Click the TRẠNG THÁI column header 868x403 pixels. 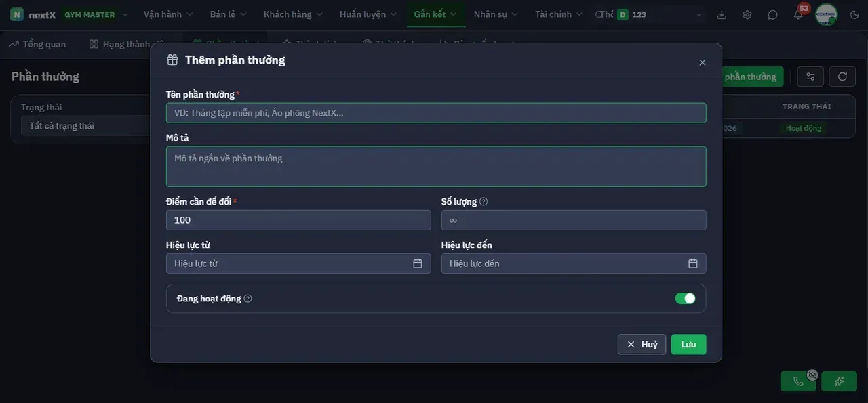[x=806, y=106]
